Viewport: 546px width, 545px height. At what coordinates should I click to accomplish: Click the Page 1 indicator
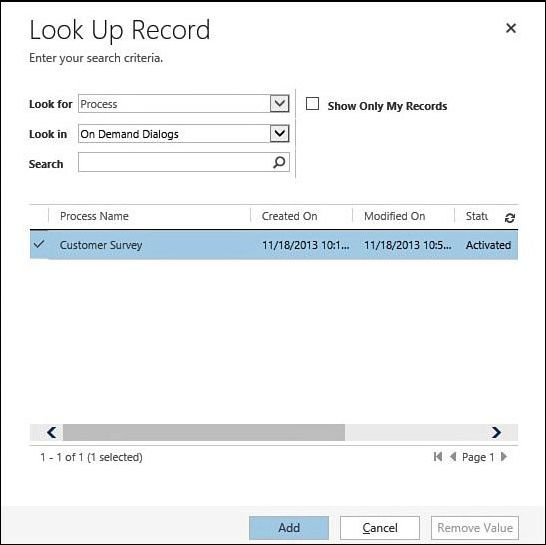pos(478,457)
